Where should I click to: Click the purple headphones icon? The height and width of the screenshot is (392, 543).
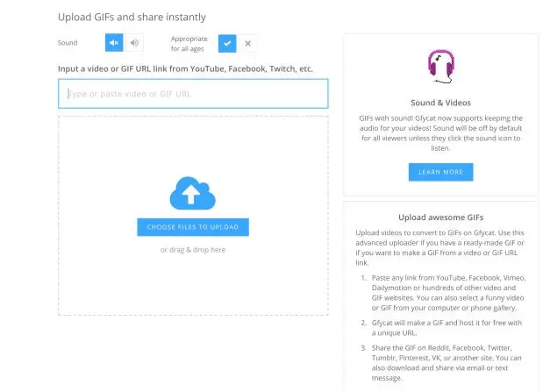point(440,67)
